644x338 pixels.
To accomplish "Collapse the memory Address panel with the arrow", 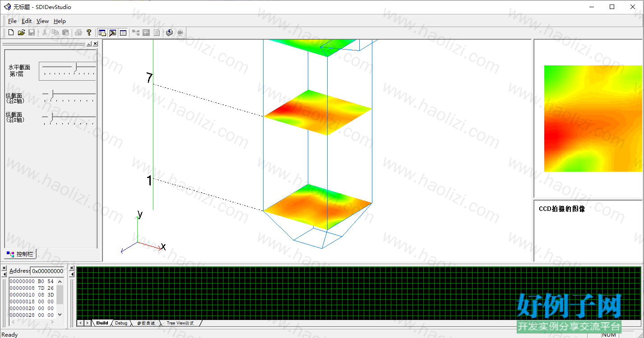I will (x=4, y=274).
